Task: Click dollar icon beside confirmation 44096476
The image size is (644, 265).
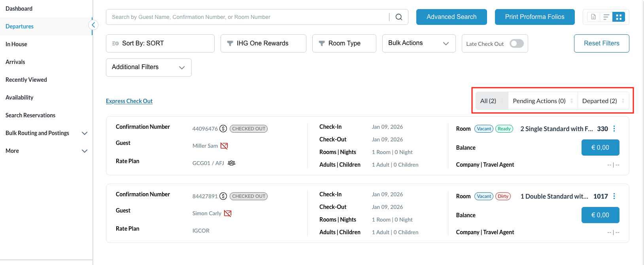Action: pos(223,129)
